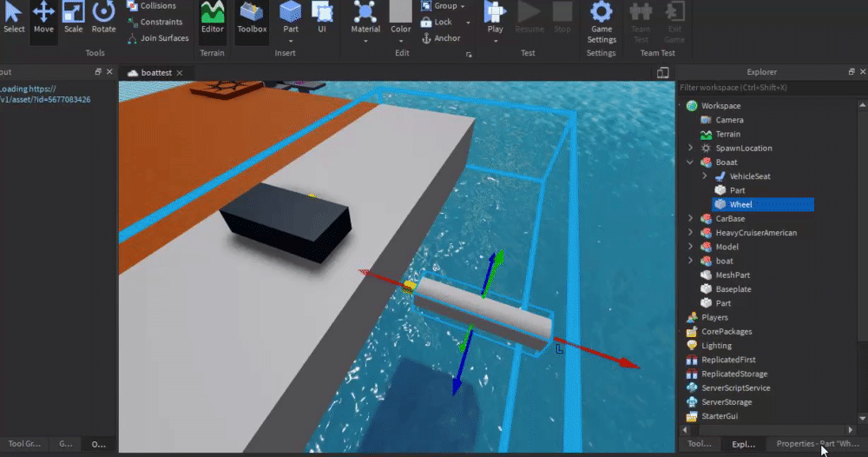868x457 pixels.
Task: Open Game Settings
Action: tap(602, 23)
